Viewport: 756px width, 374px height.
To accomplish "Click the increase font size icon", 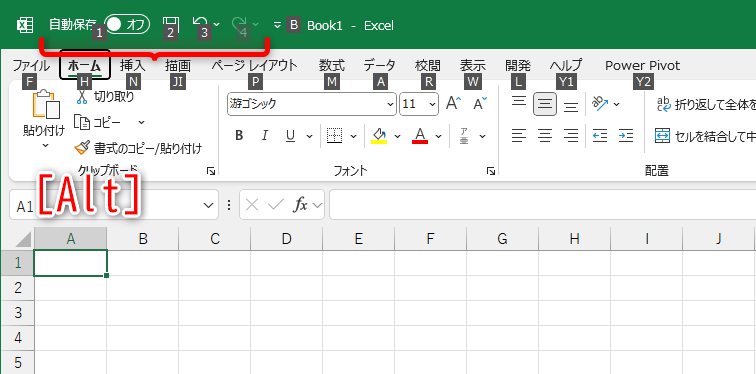I will tap(453, 103).
